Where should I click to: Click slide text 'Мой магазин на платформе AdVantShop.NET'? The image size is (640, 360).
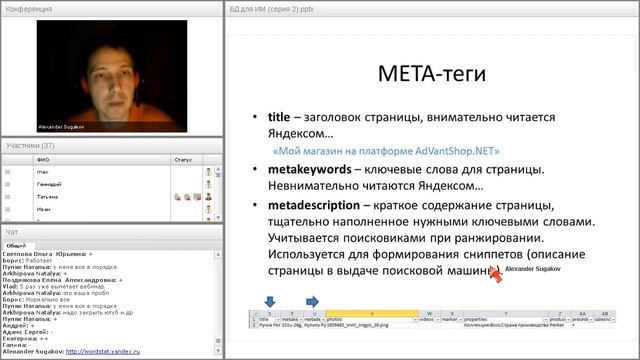click(386, 151)
